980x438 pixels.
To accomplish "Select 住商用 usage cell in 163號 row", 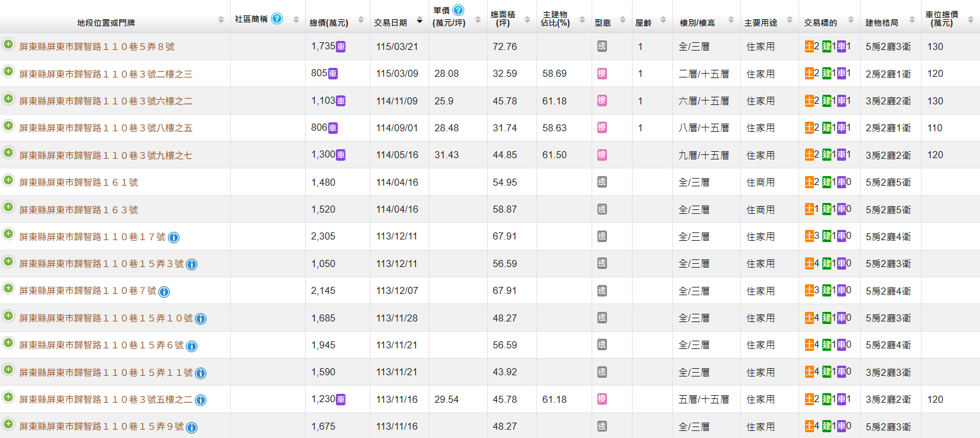I will (761, 209).
